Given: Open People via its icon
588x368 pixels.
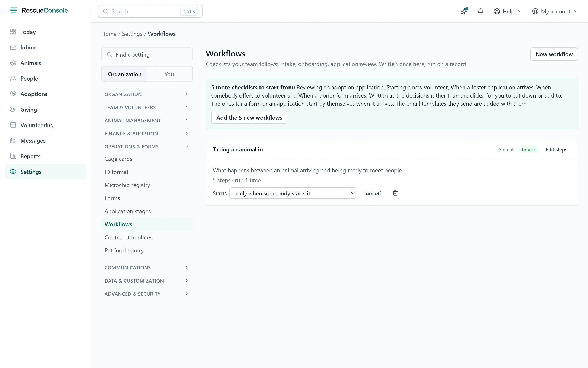Looking at the screenshot, I should [x=13, y=78].
